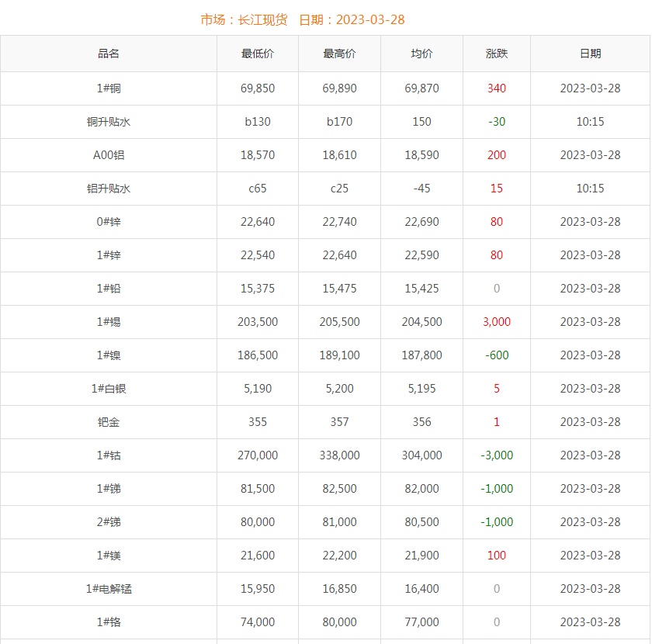Open the 1#铅 product entry

click(x=109, y=289)
